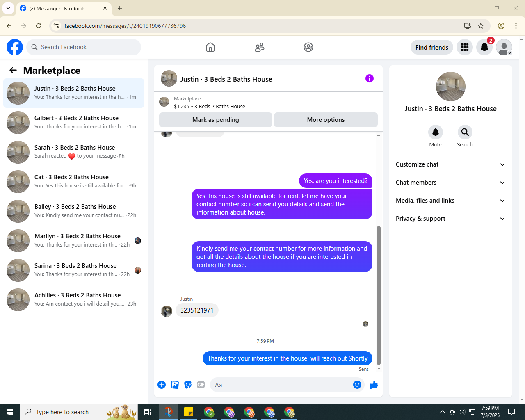Click the large listing photo in info panel
Screen dimensions: 525x420
tap(451, 87)
